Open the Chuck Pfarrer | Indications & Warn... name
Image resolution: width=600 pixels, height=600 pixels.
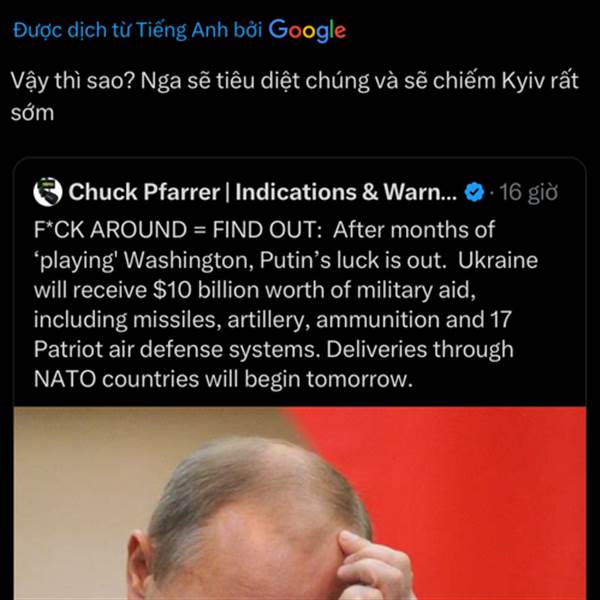pyautogui.click(x=262, y=192)
